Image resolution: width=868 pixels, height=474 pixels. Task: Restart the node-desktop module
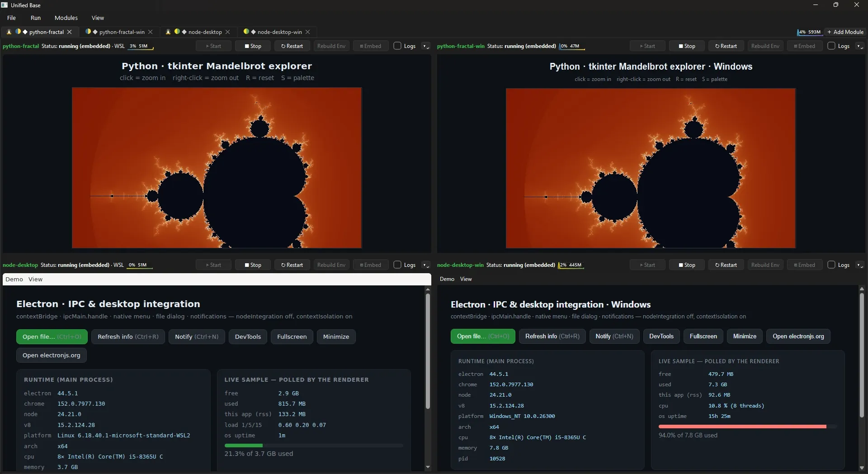292,265
